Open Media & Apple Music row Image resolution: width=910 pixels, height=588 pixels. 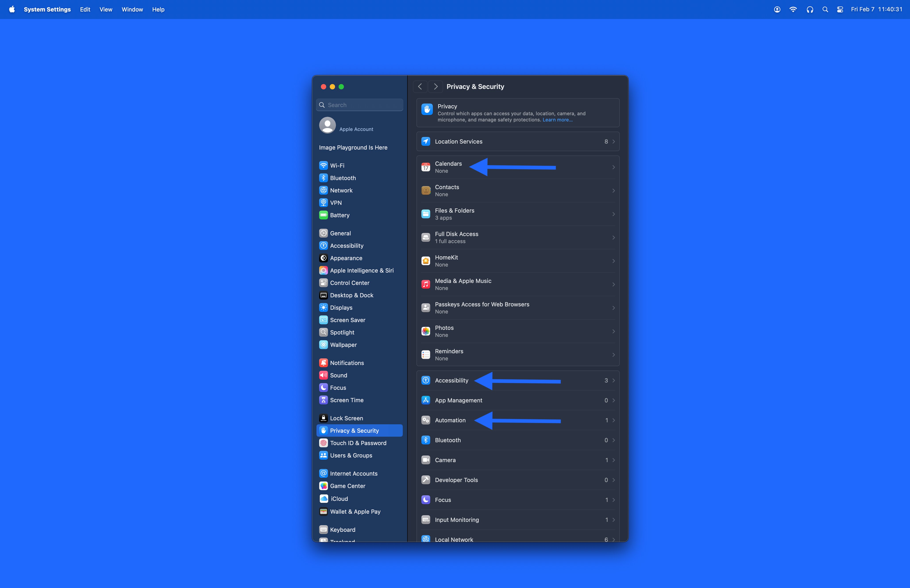pyautogui.click(x=518, y=284)
